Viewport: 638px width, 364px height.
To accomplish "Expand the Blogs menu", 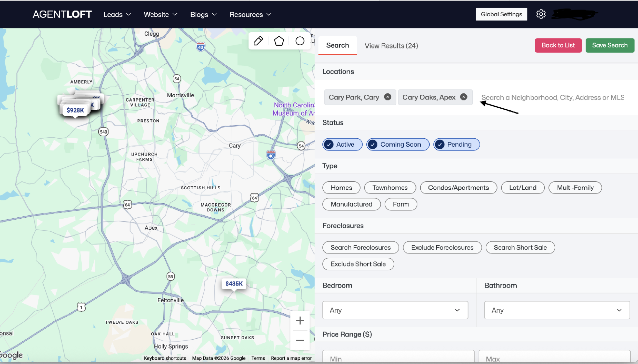I will [204, 14].
